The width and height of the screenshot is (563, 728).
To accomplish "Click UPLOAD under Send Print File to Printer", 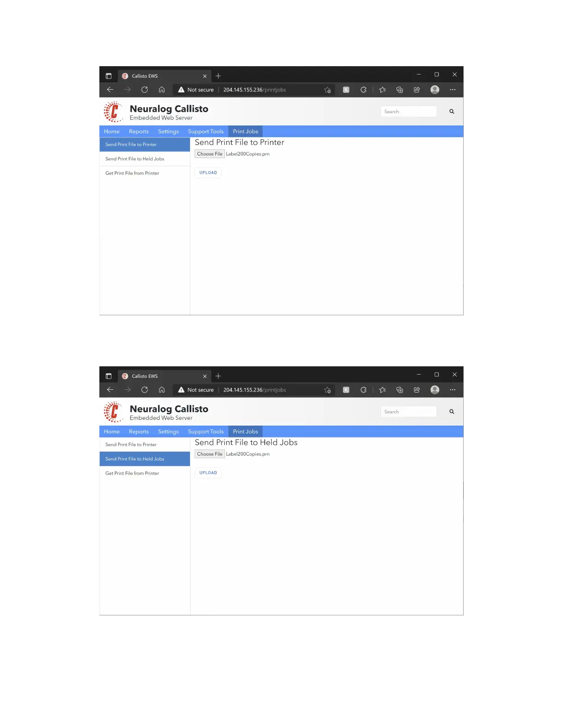I will pos(208,173).
